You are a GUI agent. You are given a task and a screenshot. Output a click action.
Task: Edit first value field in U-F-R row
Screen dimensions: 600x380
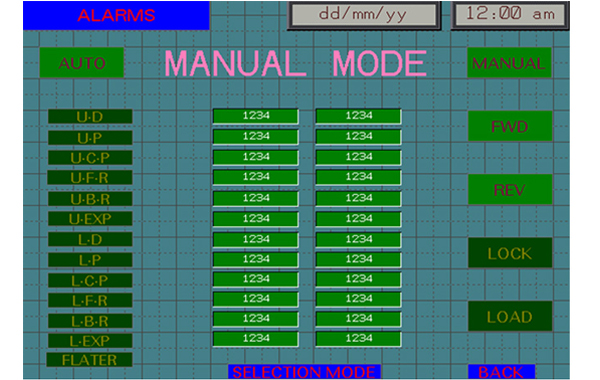tap(256, 177)
